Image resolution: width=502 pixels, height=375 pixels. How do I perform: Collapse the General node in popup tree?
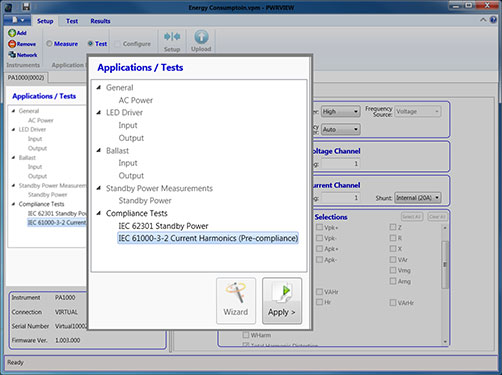click(99, 87)
